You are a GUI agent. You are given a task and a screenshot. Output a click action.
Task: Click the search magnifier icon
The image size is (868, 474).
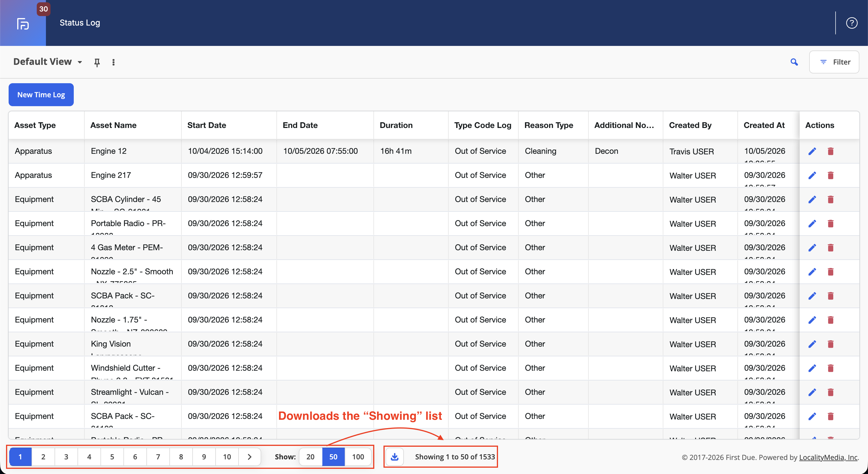tap(794, 62)
